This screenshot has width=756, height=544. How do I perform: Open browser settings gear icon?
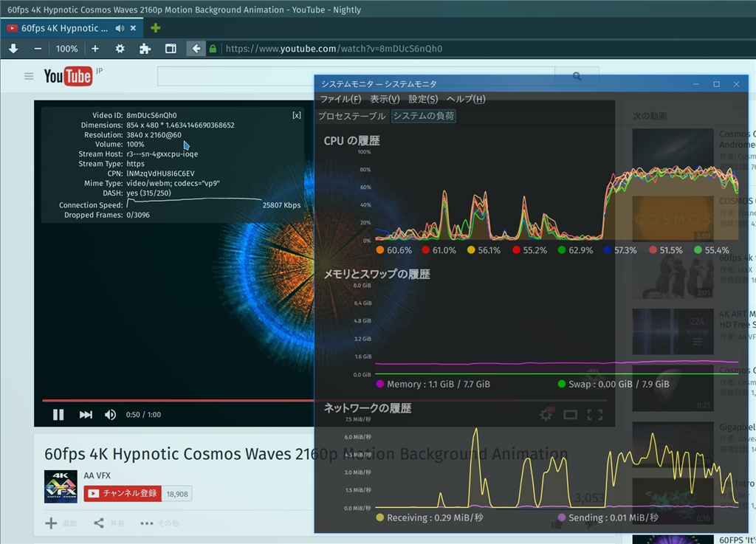pyautogui.click(x=120, y=49)
